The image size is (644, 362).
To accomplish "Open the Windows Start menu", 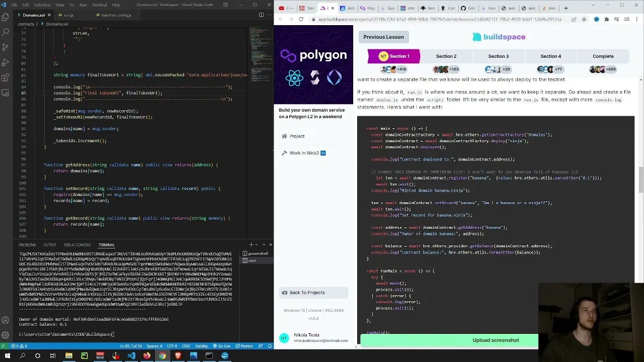I will coord(7,355).
